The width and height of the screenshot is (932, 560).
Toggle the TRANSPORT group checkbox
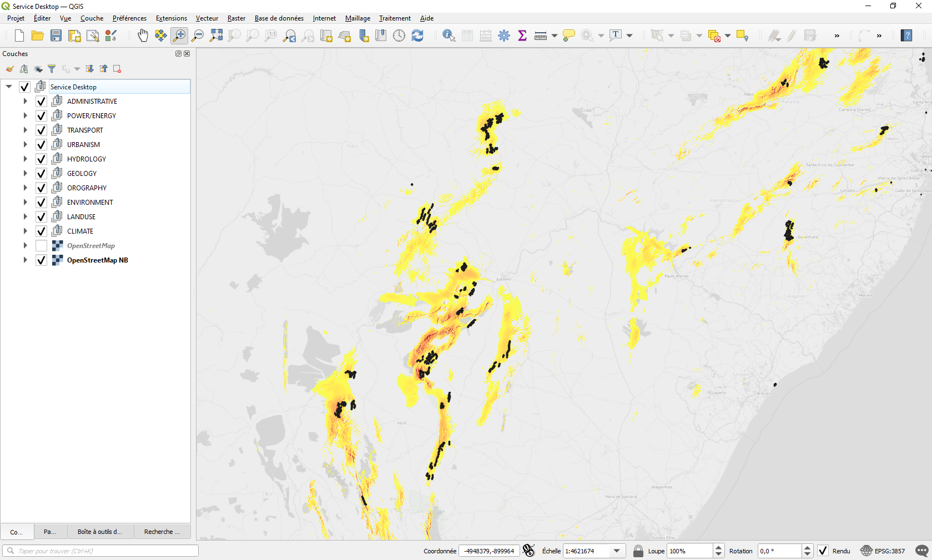pyautogui.click(x=41, y=130)
